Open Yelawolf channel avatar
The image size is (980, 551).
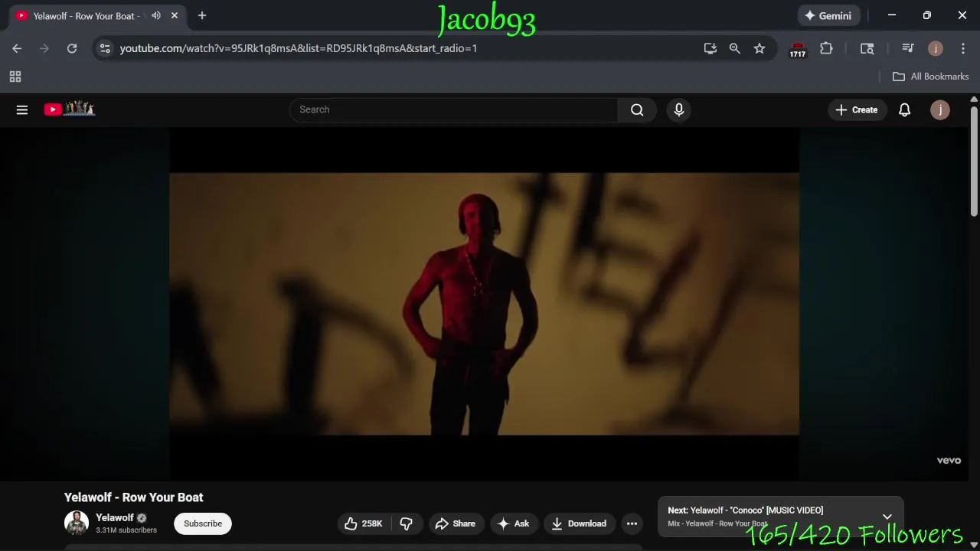[77, 523]
